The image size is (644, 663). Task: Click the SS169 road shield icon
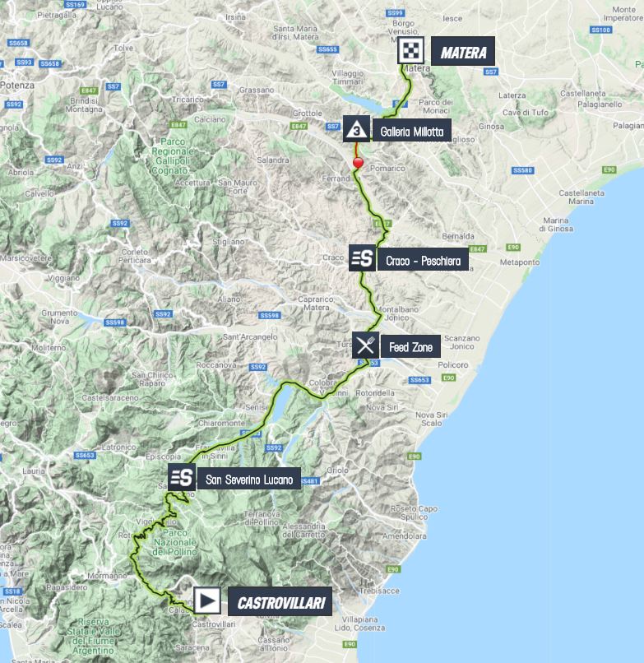pyautogui.click(x=76, y=4)
